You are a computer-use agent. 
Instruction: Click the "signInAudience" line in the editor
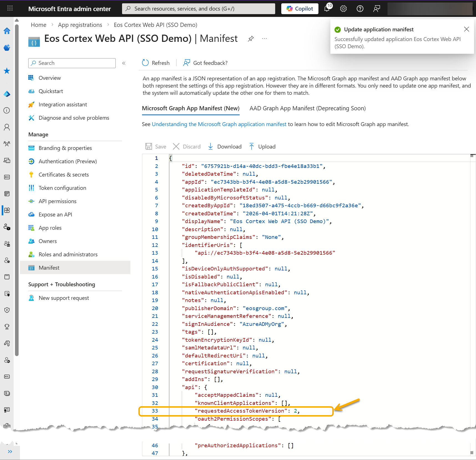pyautogui.click(x=234, y=324)
